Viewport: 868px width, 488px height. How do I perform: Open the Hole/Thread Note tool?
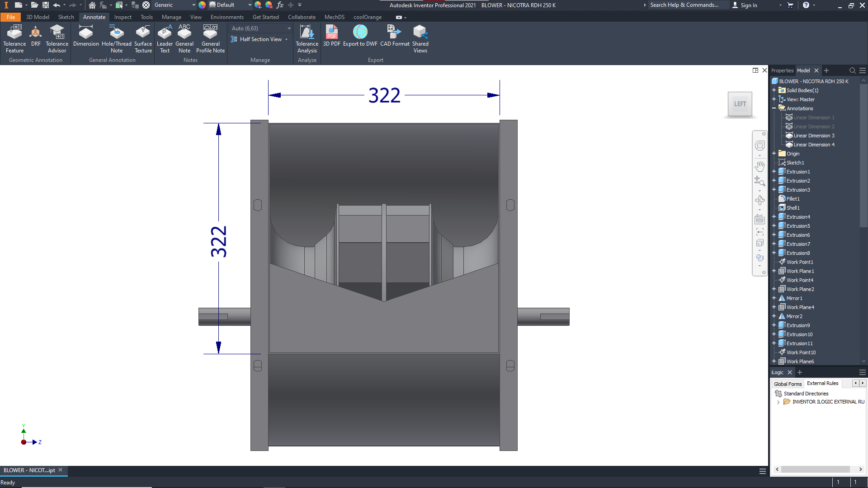click(x=117, y=38)
